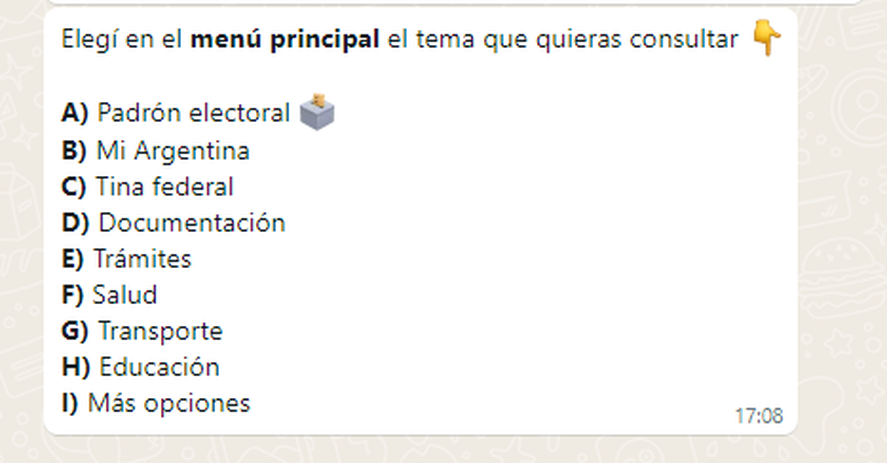Select the Más opciones line
The image size is (887, 463).
156,404
